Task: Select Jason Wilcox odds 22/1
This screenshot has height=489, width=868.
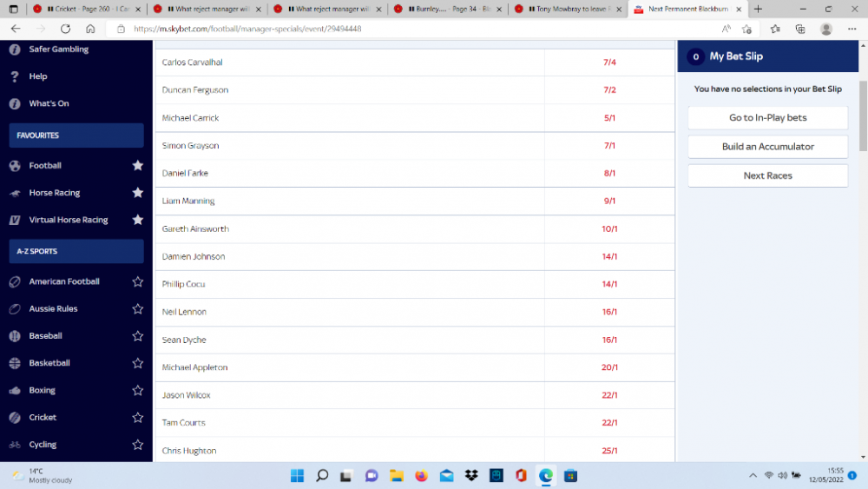Action: coord(609,395)
